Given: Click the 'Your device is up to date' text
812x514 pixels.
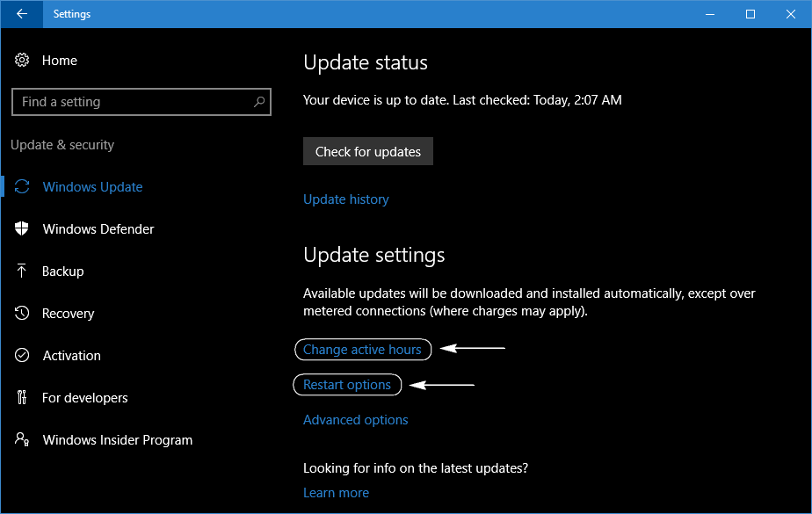Looking at the screenshot, I should (x=462, y=100).
